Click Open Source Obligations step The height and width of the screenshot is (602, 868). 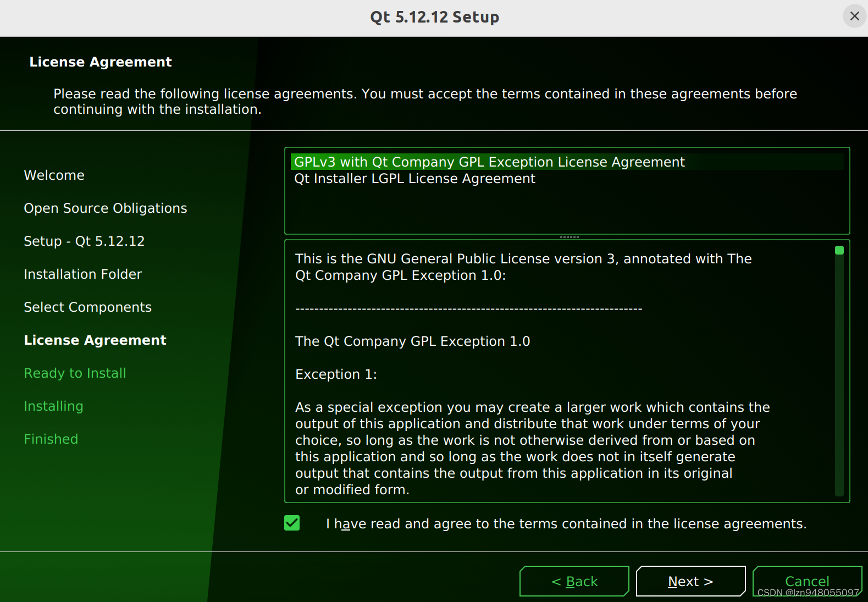click(106, 208)
